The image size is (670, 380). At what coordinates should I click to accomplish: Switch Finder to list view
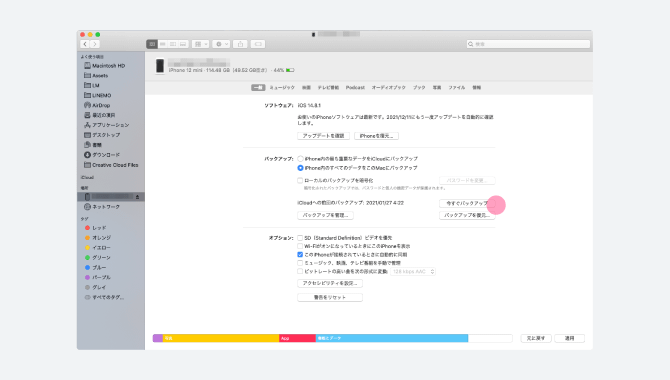(162, 44)
